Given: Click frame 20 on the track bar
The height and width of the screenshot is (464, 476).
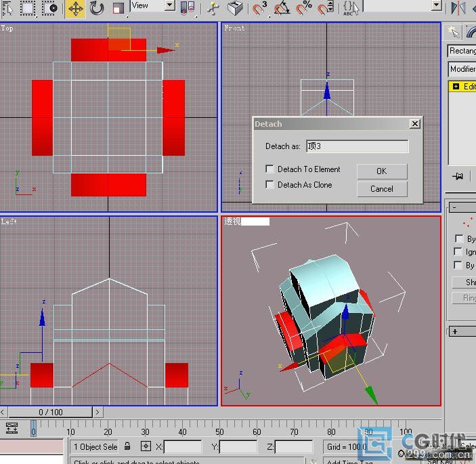Looking at the screenshot, I should (x=108, y=431).
